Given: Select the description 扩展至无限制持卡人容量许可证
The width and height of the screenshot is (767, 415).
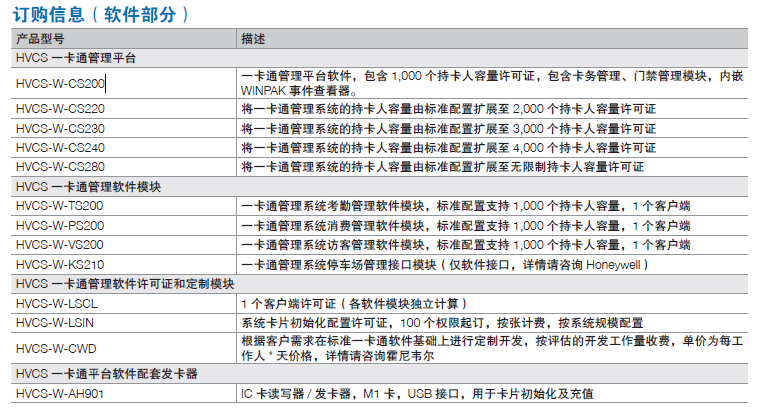Looking at the screenshot, I should 442,167.
